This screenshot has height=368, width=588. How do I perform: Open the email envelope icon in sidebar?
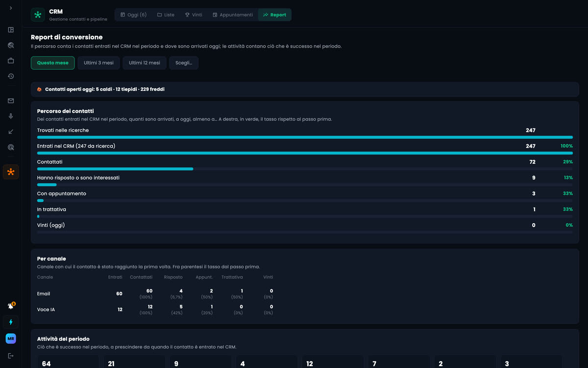tap(11, 101)
